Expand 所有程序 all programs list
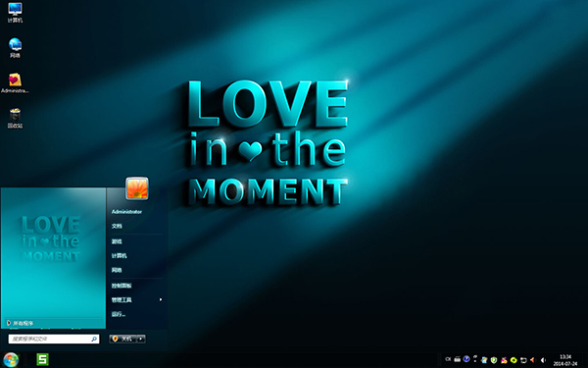 (x=21, y=323)
